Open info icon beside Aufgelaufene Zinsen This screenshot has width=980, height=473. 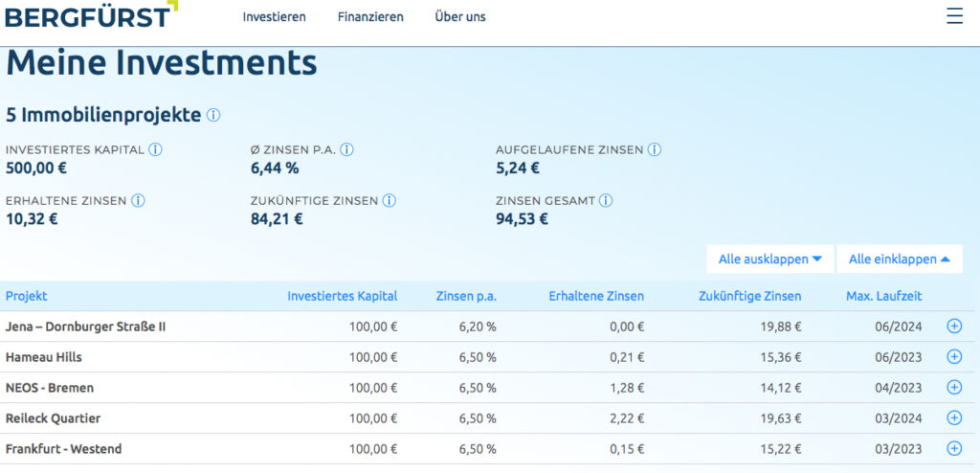click(x=655, y=150)
